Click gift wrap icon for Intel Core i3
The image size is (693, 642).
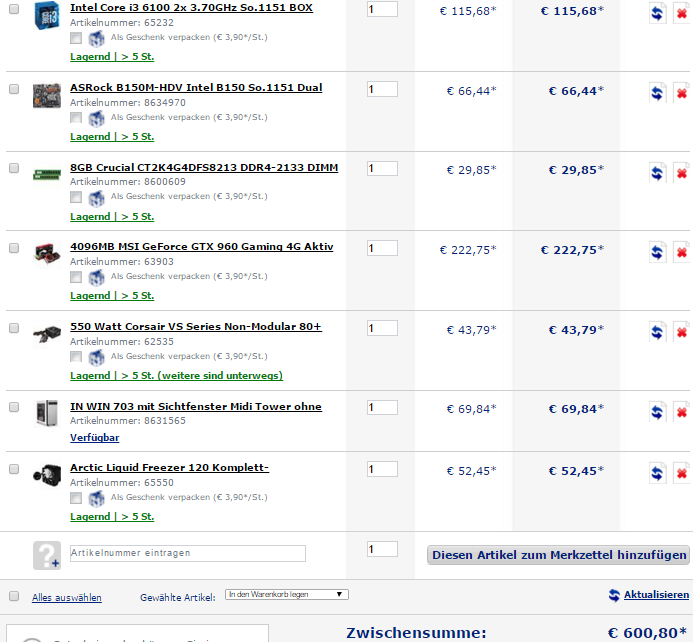pos(96,39)
